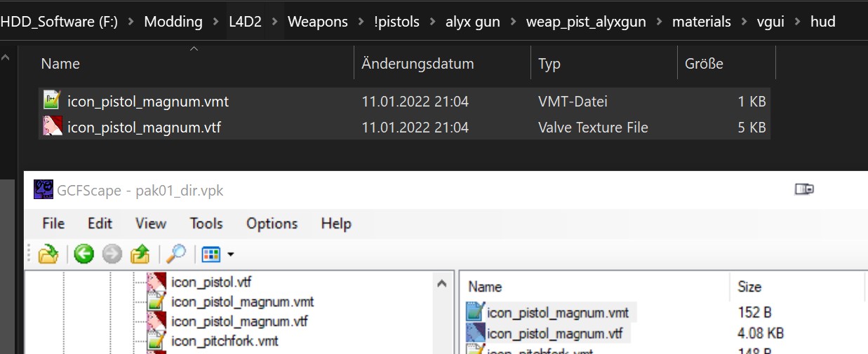Expand chevron after !pistols in breadcrumb
The width and height of the screenshot is (868, 354).
tap(433, 22)
